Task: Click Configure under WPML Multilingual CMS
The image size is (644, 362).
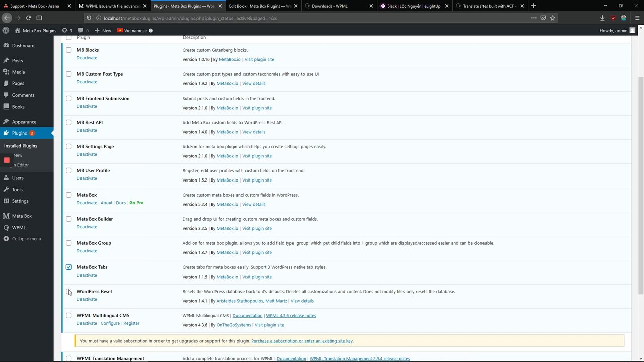Action: click(x=110, y=323)
